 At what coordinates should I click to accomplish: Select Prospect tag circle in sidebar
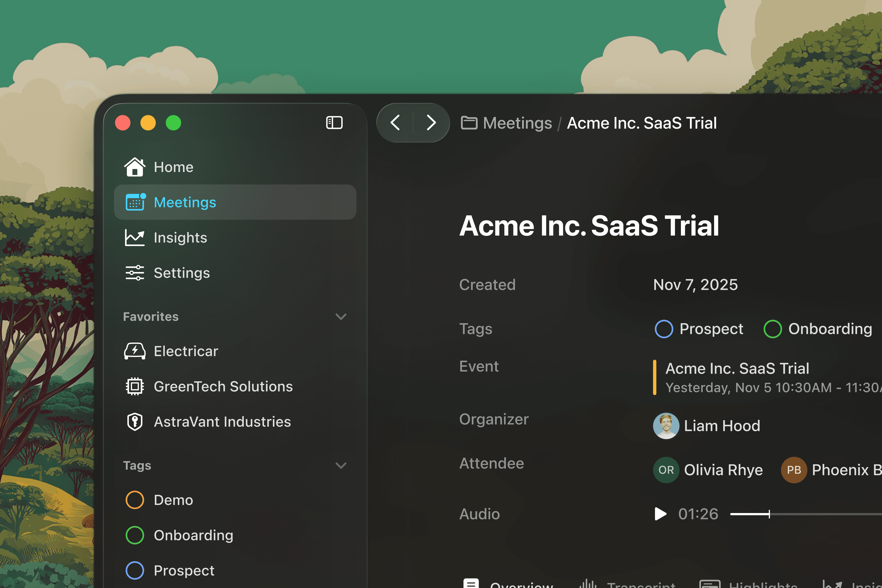pyautogui.click(x=135, y=570)
